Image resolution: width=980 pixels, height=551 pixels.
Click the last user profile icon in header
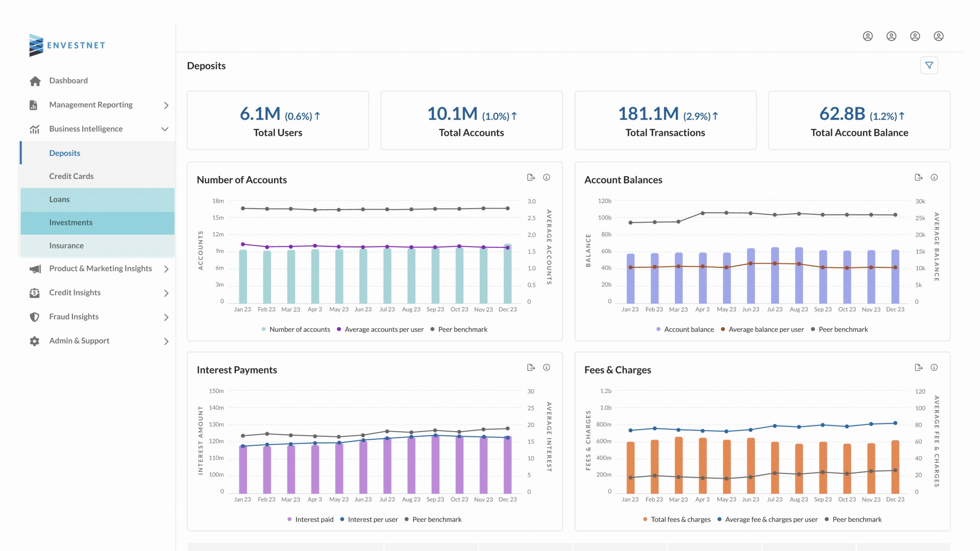939,36
